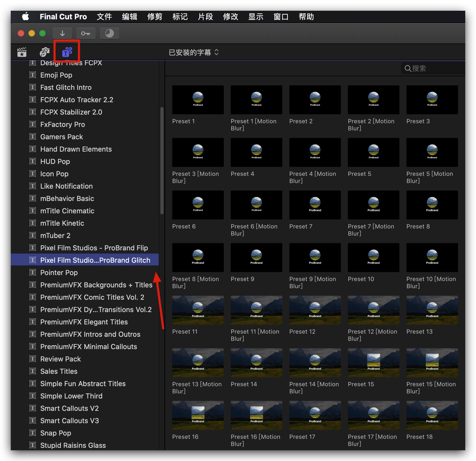Click the 搜索 search field
Image resolution: width=476 pixels, height=461 pixels.
(x=434, y=68)
